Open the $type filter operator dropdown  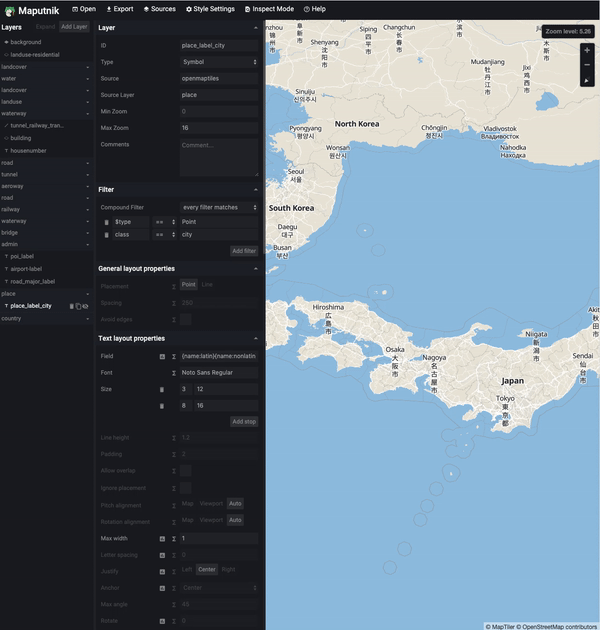tap(165, 222)
